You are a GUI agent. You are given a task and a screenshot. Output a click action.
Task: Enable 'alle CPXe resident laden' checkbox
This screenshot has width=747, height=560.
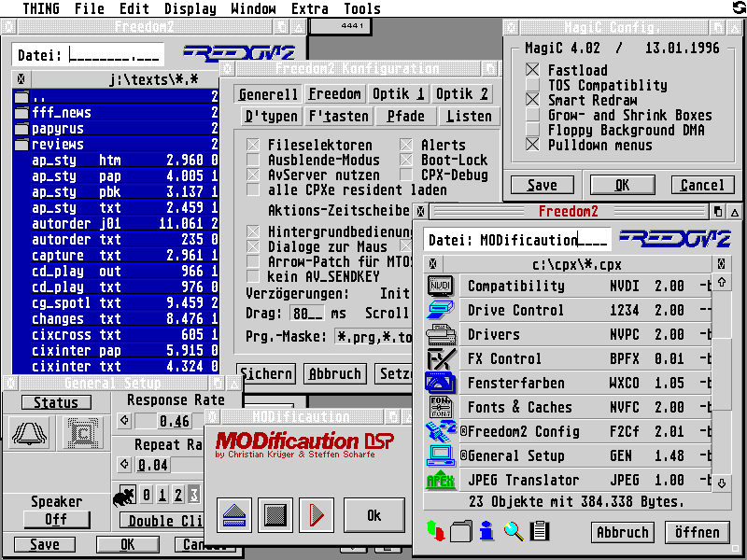coord(253,189)
